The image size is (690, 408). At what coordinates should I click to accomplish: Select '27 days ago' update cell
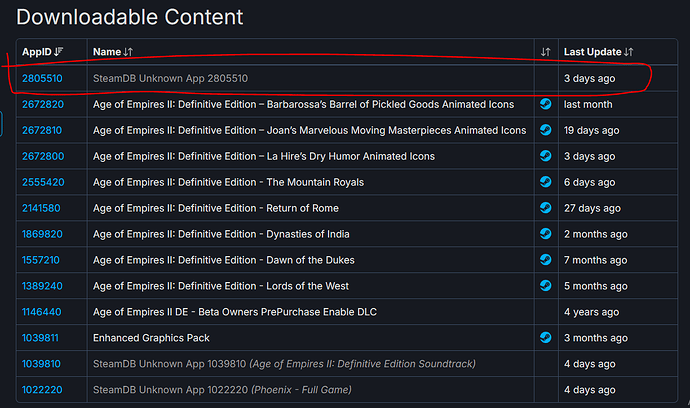coord(592,208)
